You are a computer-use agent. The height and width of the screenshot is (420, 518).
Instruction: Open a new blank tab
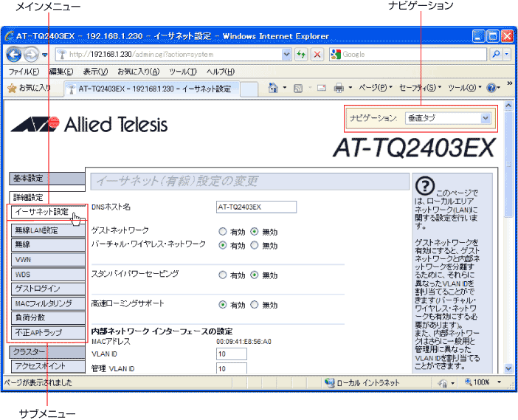(x=249, y=89)
